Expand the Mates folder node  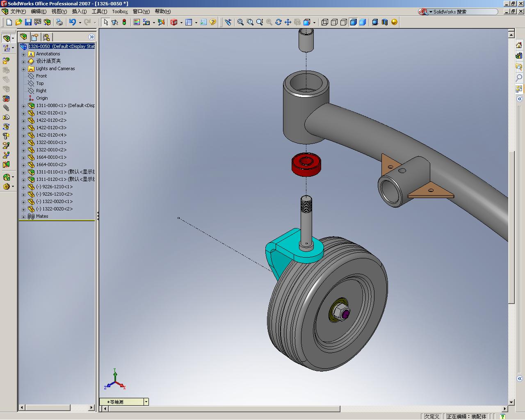(x=23, y=217)
